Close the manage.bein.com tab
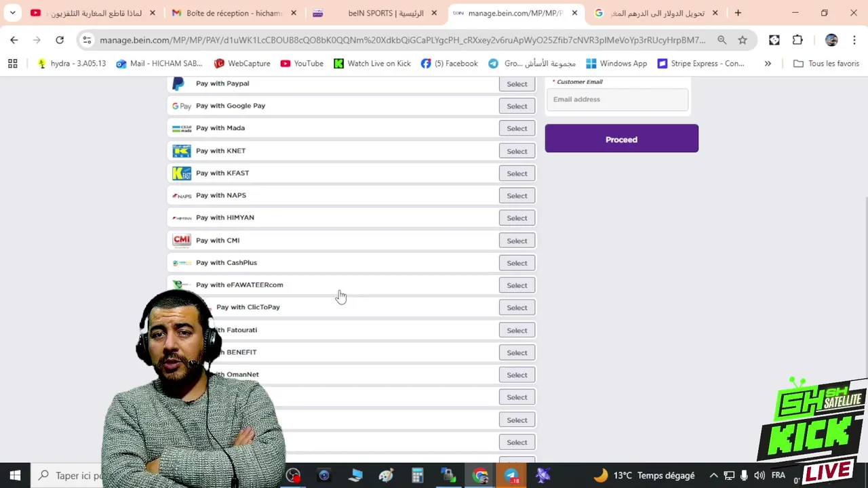This screenshot has width=868, height=488. click(x=574, y=13)
